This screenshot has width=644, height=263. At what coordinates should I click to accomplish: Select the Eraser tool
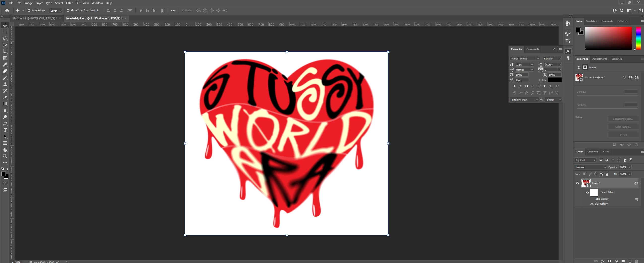tap(5, 97)
